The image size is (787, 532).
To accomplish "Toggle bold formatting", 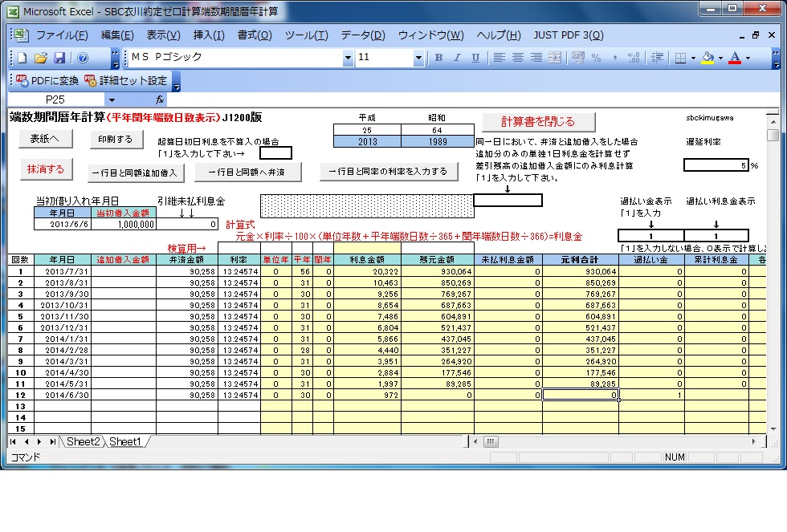I will click(438, 58).
